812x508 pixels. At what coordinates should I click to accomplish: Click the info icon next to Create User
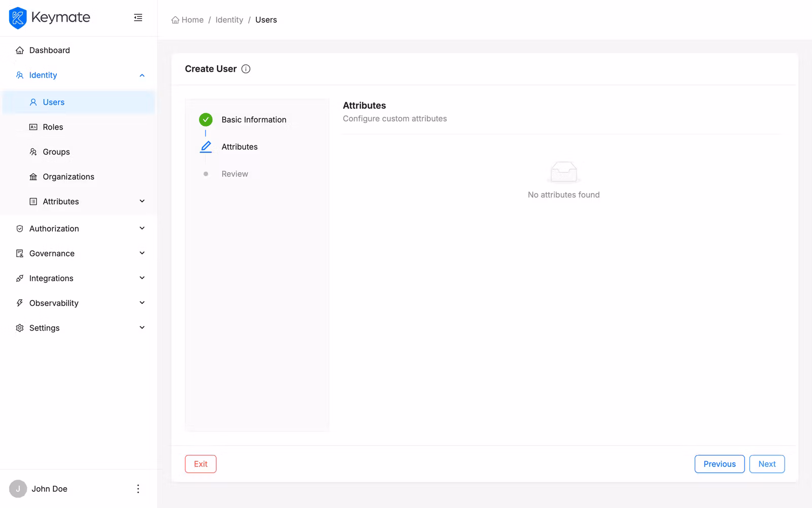pyautogui.click(x=246, y=69)
